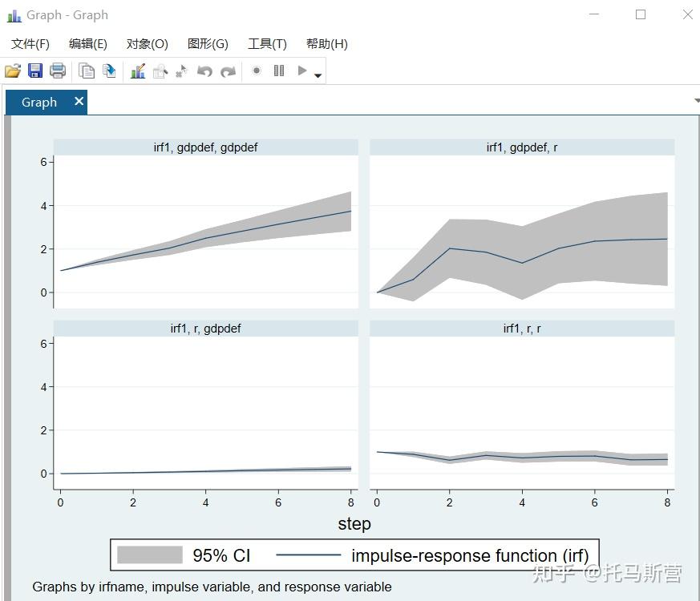Screen dimensions: 700x601
Task: Start the Graph Editor chart icon
Action: [x=138, y=71]
